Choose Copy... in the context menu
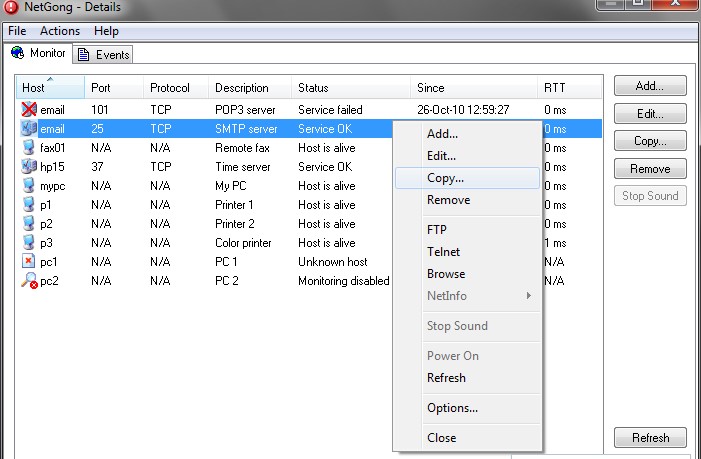 (445, 178)
